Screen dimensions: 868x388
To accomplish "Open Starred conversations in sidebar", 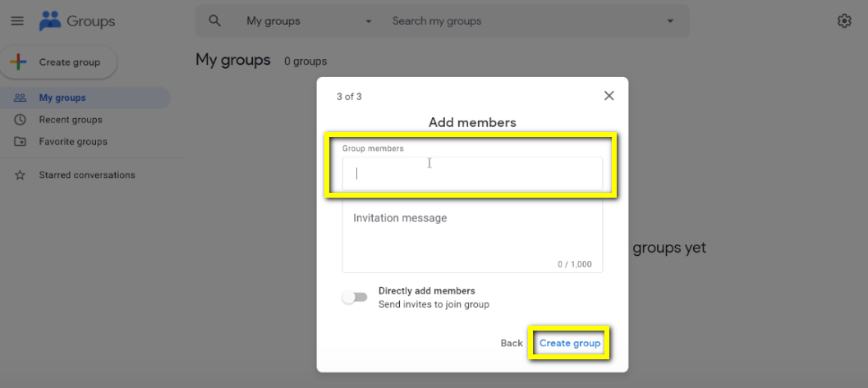I will [x=85, y=176].
